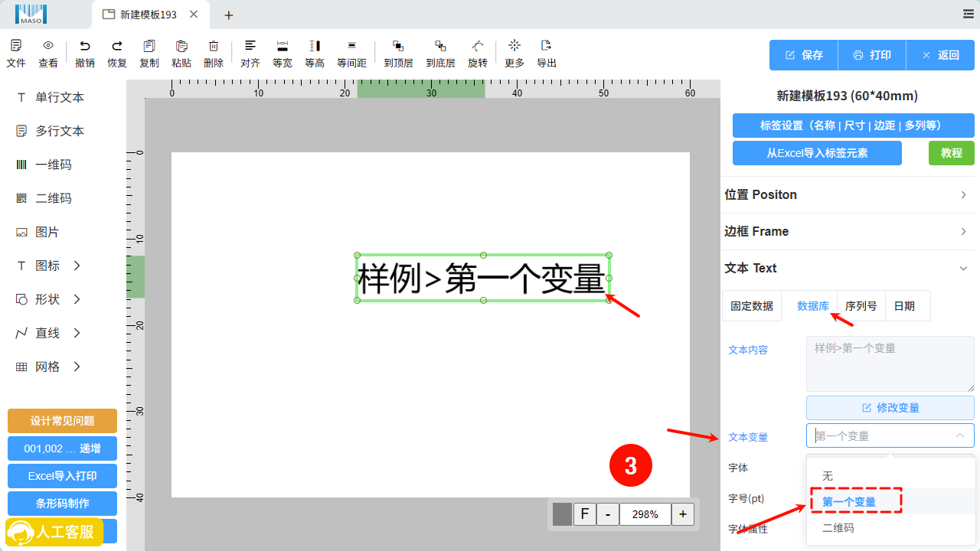Rotate element using 旋转 icon
Screen dimensions: 980x551
pos(478,54)
